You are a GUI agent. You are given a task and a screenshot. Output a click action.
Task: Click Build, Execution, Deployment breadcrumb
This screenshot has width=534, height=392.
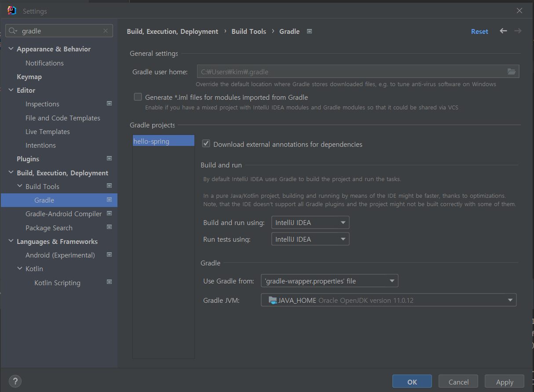coord(172,31)
